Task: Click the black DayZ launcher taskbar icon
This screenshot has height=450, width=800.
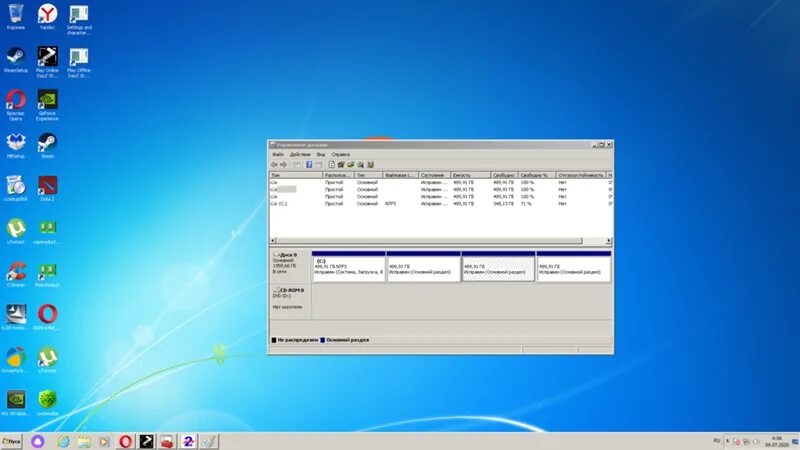Action: click(x=146, y=441)
